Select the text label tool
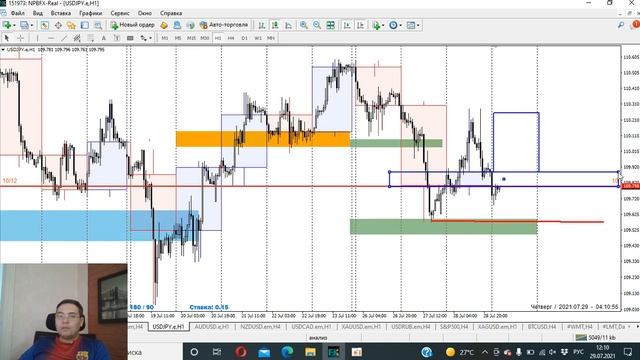Image resolution: width=640 pixels, height=360 pixels. [117, 38]
